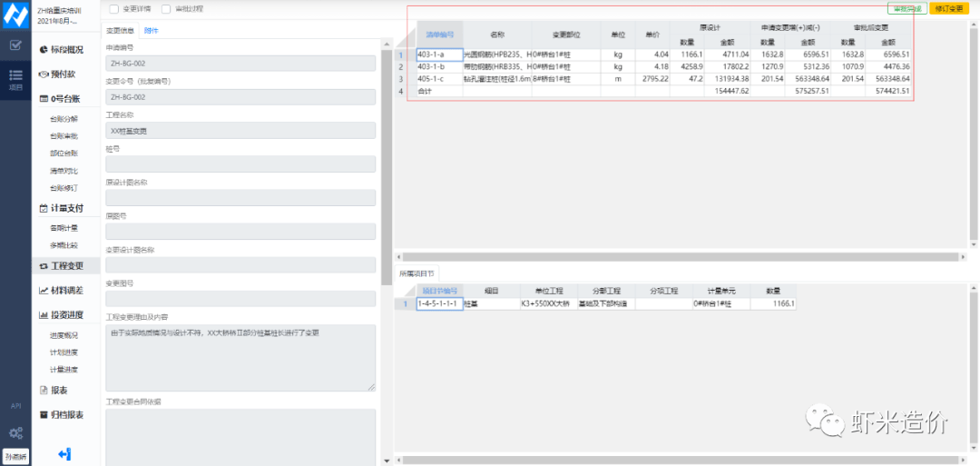Open the settings gears icon at bottom left
The image size is (980, 466).
pyautogui.click(x=15, y=432)
